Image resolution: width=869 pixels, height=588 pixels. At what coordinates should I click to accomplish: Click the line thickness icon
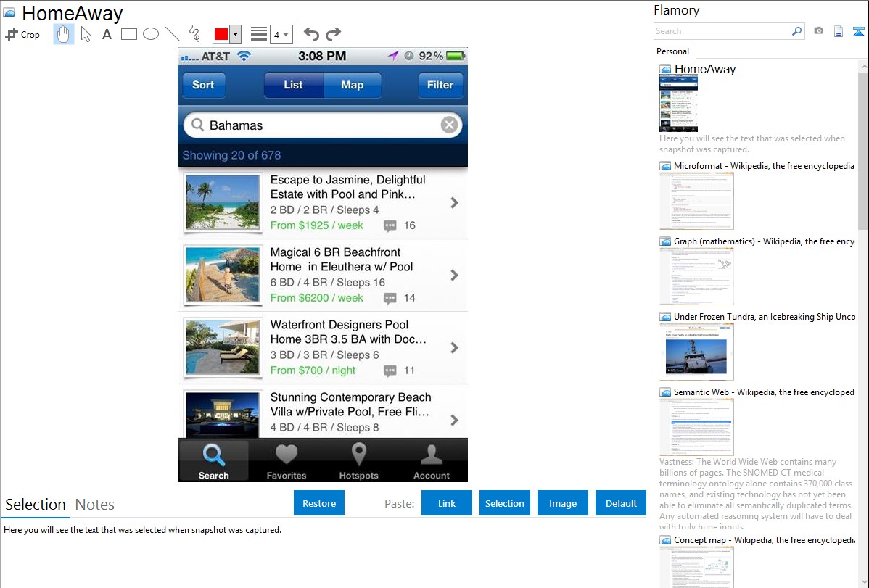259,34
